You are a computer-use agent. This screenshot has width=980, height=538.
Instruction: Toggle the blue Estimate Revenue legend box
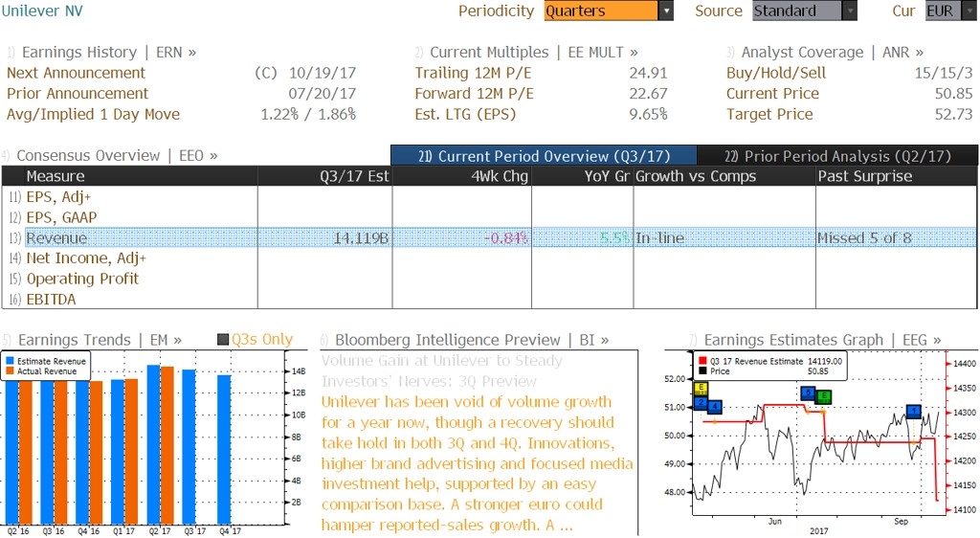point(10,361)
